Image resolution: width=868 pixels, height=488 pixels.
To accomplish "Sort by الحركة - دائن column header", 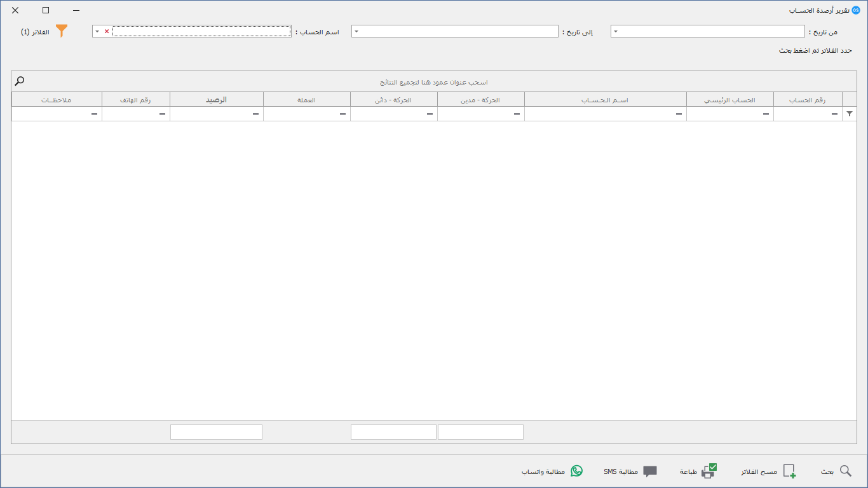I will [394, 100].
